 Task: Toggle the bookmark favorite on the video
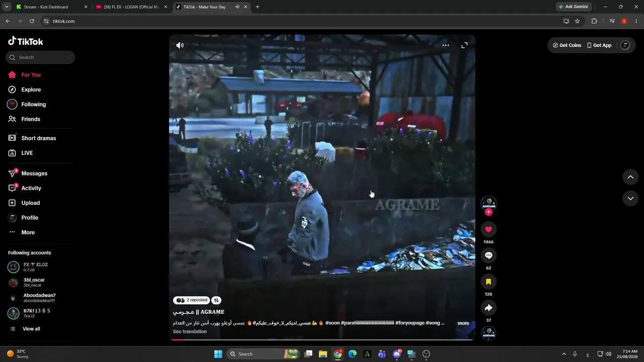(489, 282)
